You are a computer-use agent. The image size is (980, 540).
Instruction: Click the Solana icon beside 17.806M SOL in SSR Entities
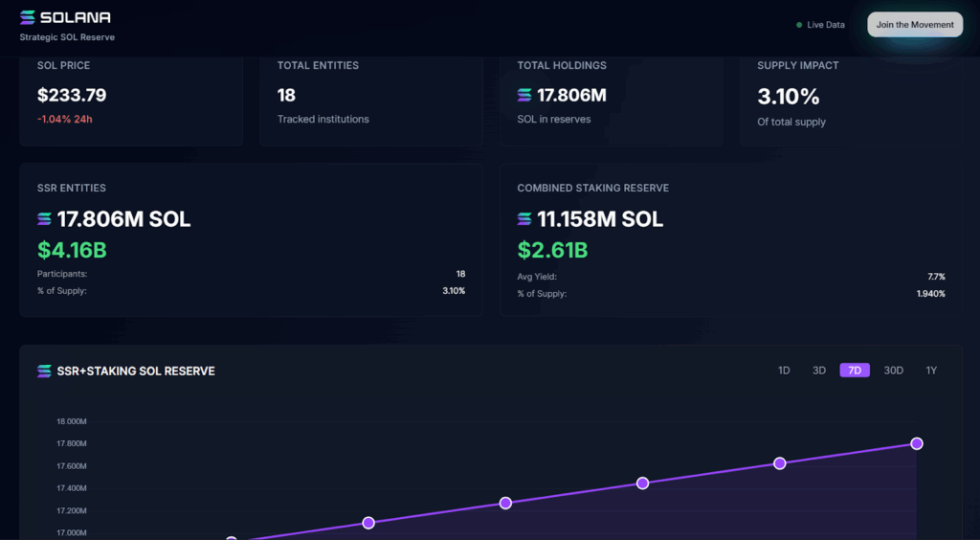click(45, 219)
